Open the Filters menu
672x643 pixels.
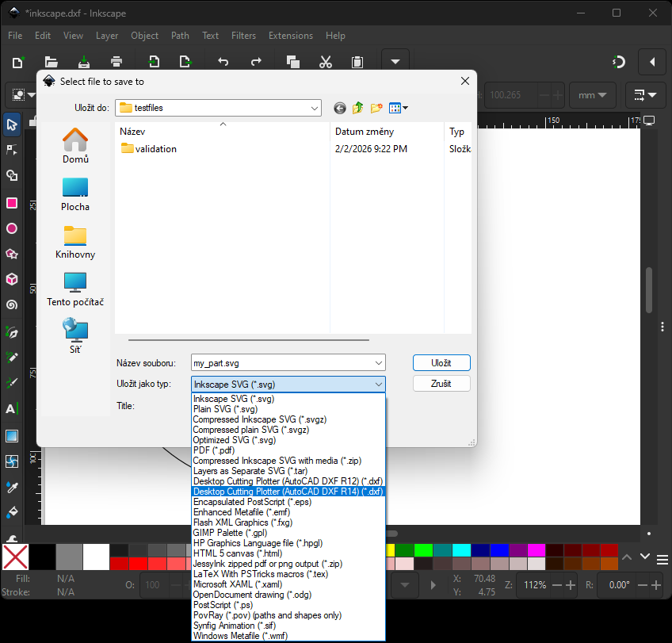pyautogui.click(x=243, y=35)
